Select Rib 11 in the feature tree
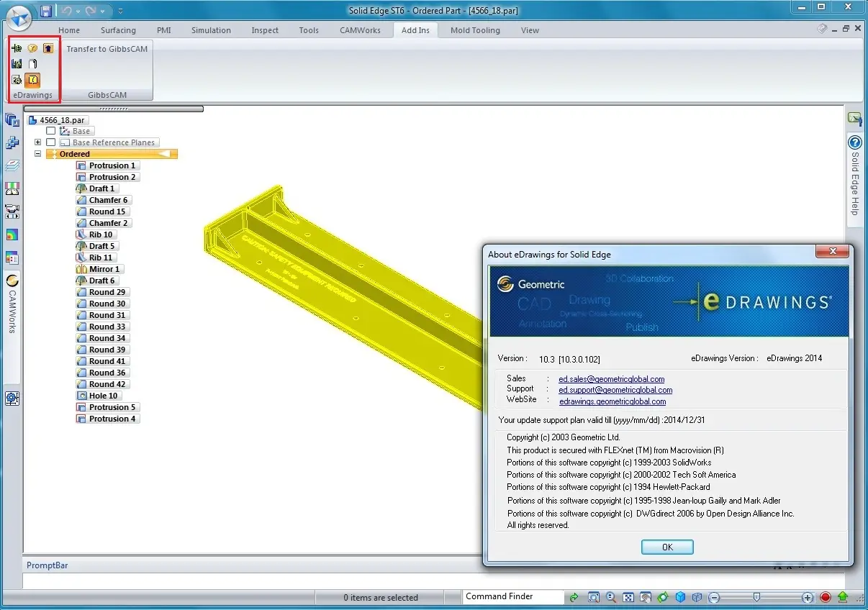The image size is (868, 610). pyautogui.click(x=96, y=258)
